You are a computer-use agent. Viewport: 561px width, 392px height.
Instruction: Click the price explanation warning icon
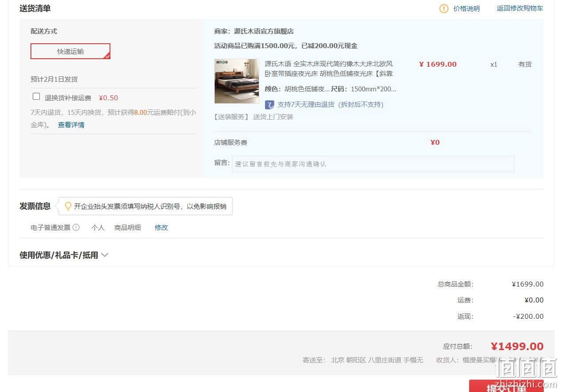click(444, 8)
